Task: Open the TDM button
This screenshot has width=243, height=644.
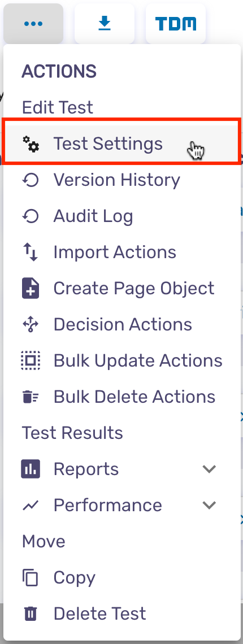Action: [x=176, y=23]
